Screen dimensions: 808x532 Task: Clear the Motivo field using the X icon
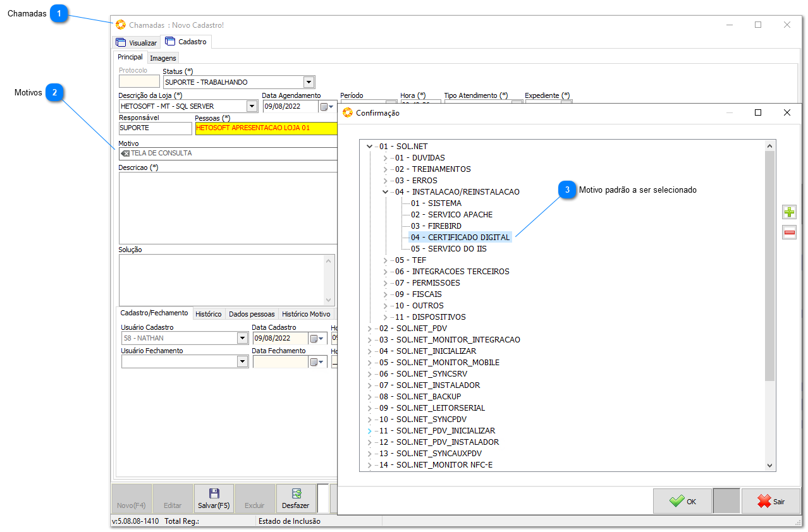click(x=125, y=154)
